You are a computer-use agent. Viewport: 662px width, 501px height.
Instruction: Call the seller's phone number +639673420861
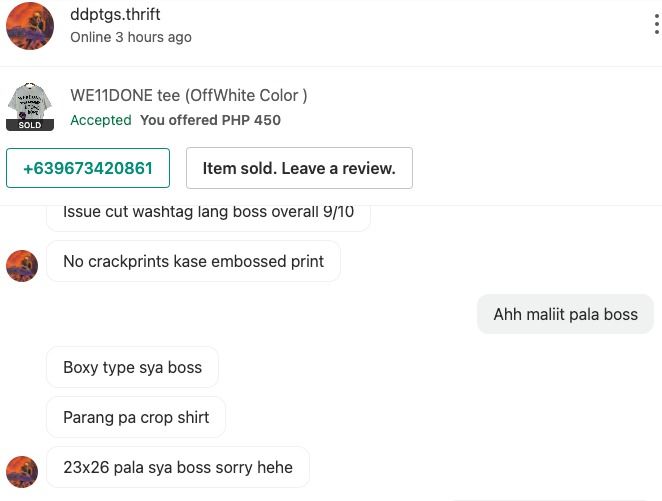88,168
